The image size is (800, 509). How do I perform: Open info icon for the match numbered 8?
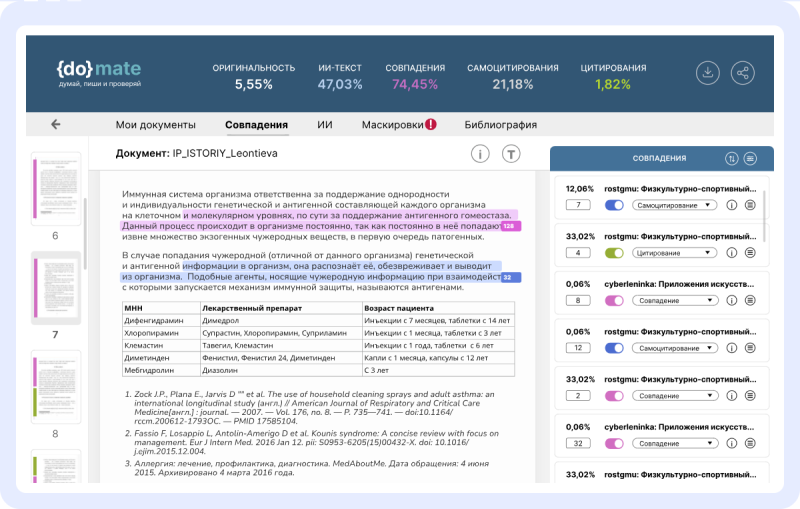(732, 300)
